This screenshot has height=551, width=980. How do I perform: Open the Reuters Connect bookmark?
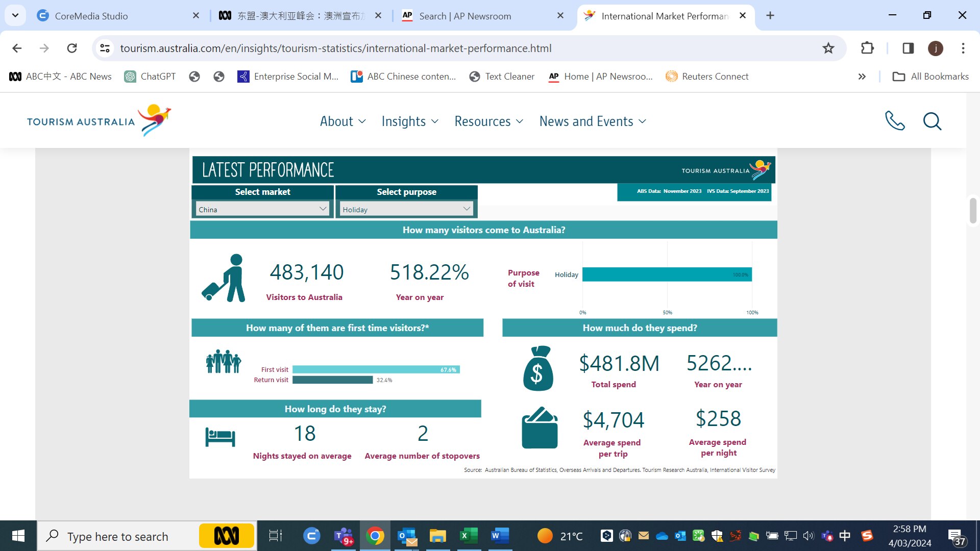point(707,77)
